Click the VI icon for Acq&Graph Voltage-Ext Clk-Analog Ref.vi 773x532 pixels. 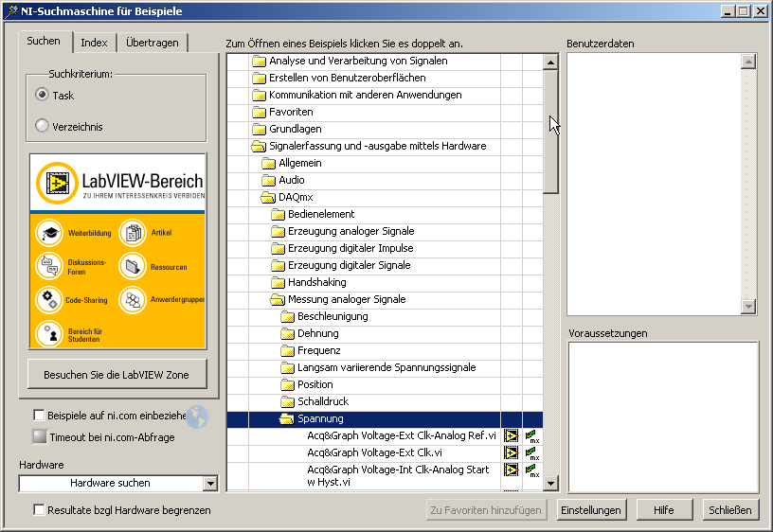pyautogui.click(x=512, y=436)
